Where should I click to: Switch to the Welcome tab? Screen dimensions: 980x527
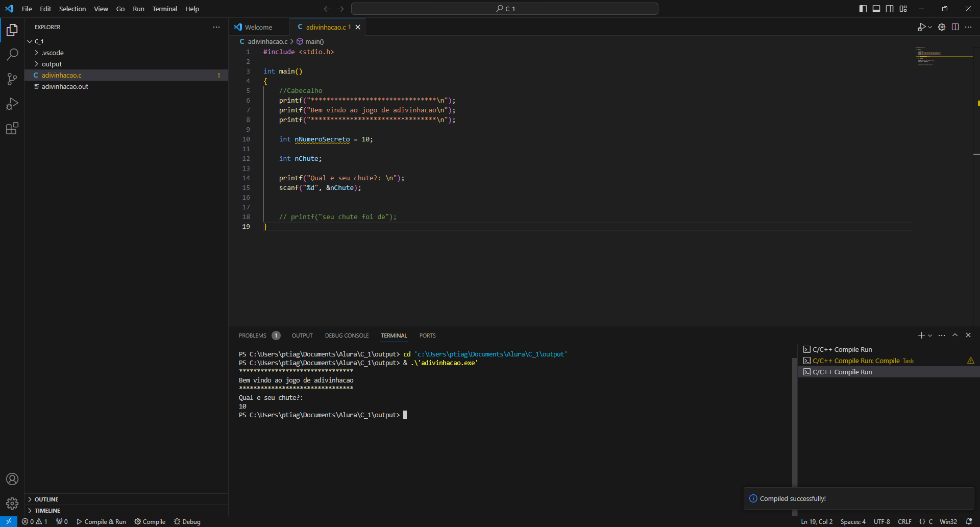[259, 27]
